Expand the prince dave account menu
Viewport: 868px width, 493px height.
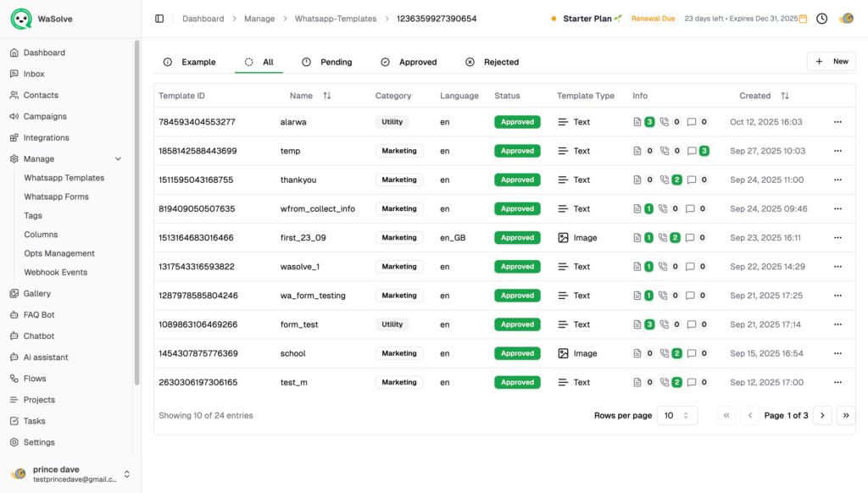coord(127,474)
